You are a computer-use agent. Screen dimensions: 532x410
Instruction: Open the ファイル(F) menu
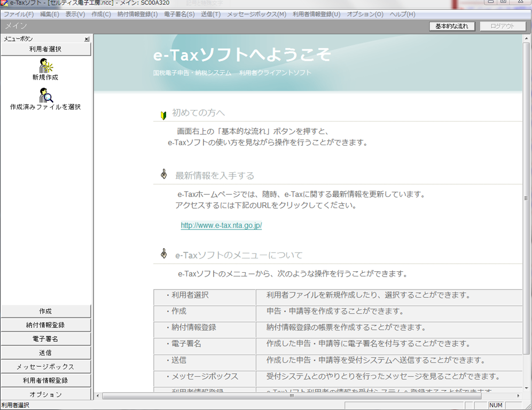(x=19, y=14)
